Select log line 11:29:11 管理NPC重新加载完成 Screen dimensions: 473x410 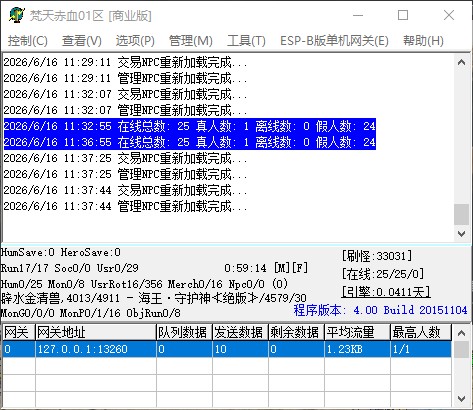click(x=125, y=78)
